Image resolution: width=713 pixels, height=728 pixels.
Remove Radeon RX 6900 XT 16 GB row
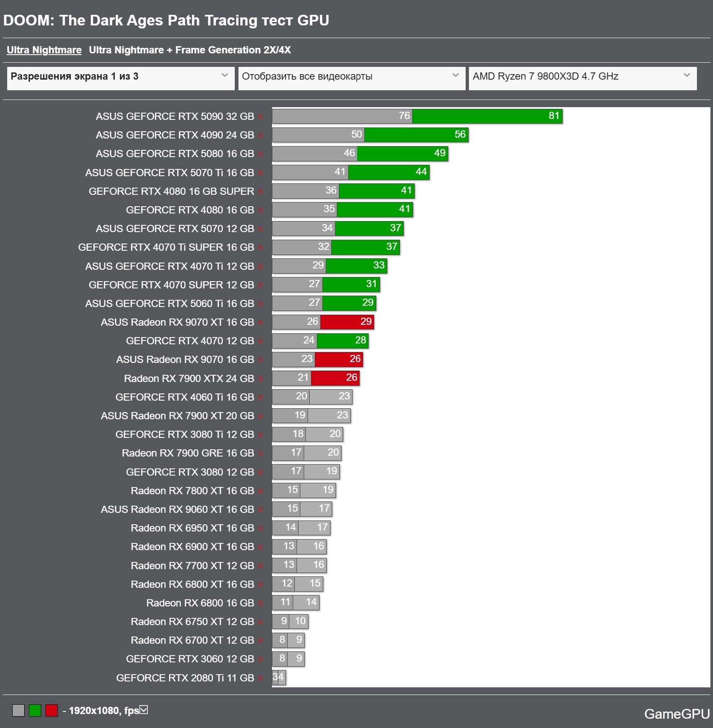point(261,548)
